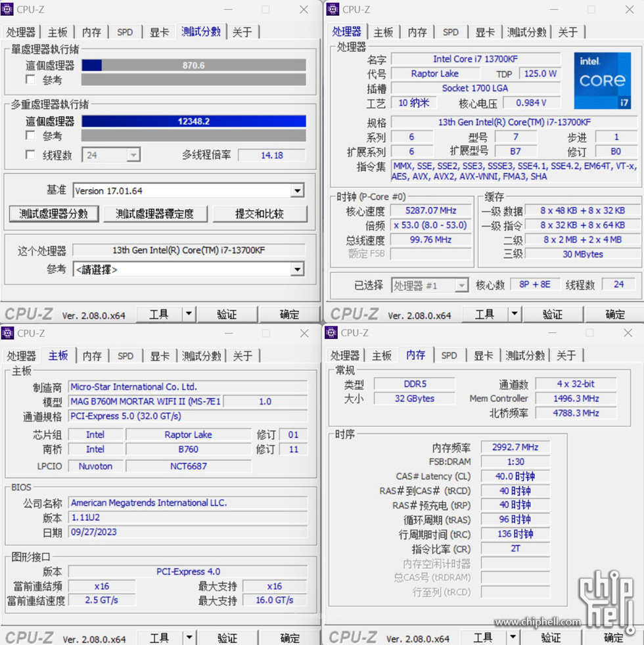Screen dimensions: 644x645
Task: Click 确定 in the processor window
Action: (x=615, y=314)
